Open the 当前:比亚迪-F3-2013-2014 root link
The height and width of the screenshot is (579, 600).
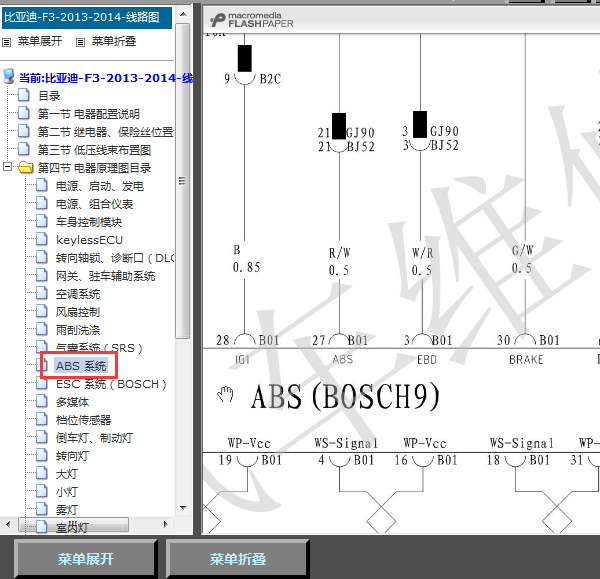click(x=106, y=78)
